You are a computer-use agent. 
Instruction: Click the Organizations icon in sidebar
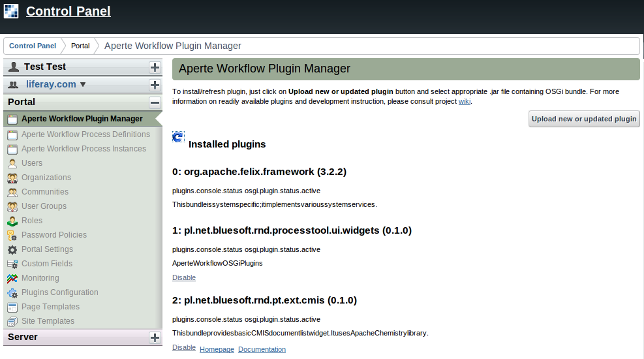(12, 178)
